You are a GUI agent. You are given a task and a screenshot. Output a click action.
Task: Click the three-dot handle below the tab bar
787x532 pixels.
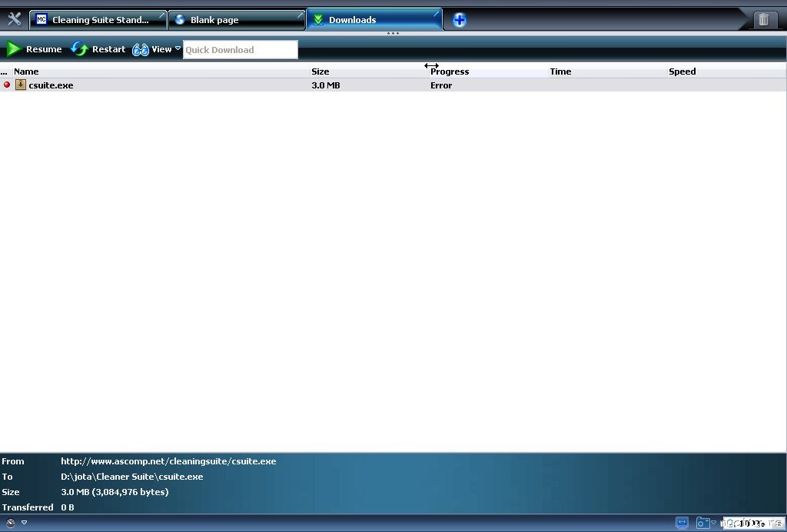(x=393, y=34)
